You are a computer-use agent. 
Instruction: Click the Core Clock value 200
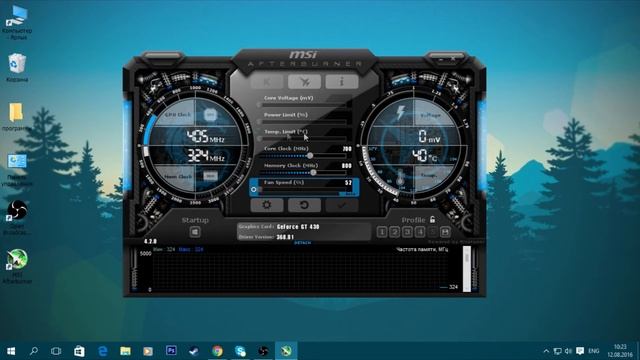point(347,149)
